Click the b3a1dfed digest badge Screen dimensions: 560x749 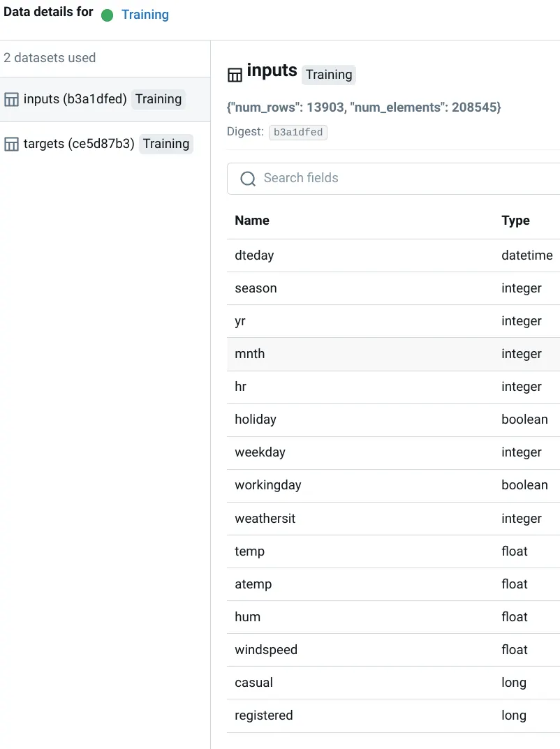click(298, 133)
